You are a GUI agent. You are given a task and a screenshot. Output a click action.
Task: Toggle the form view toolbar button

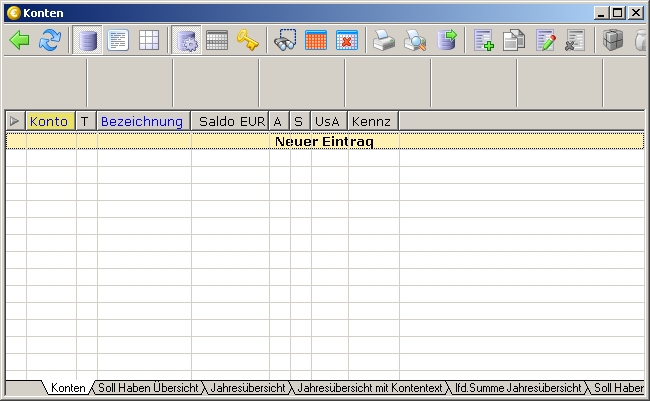pyautogui.click(x=118, y=40)
